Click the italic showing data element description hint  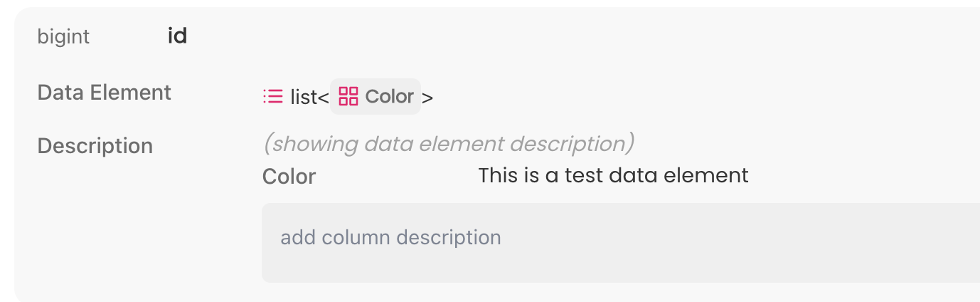click(x=448, y=144)
